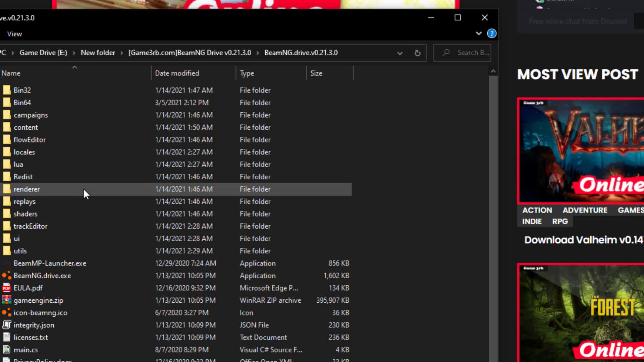This screenshot has width=644, height=362.
Task: Click the renderer folder icon
Action: point(6,189)
